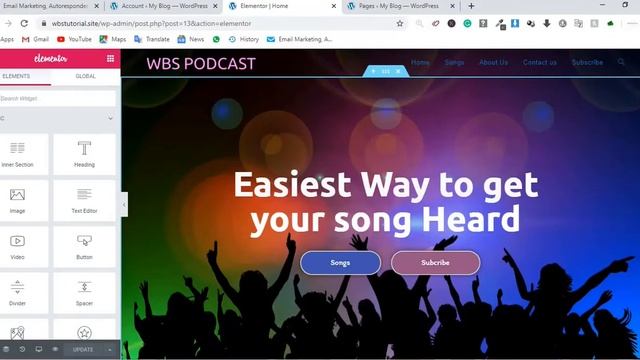This screenshot has width=640, height=360.
Task: Click the Elementor logo in panel header
Action: [51, 59]
